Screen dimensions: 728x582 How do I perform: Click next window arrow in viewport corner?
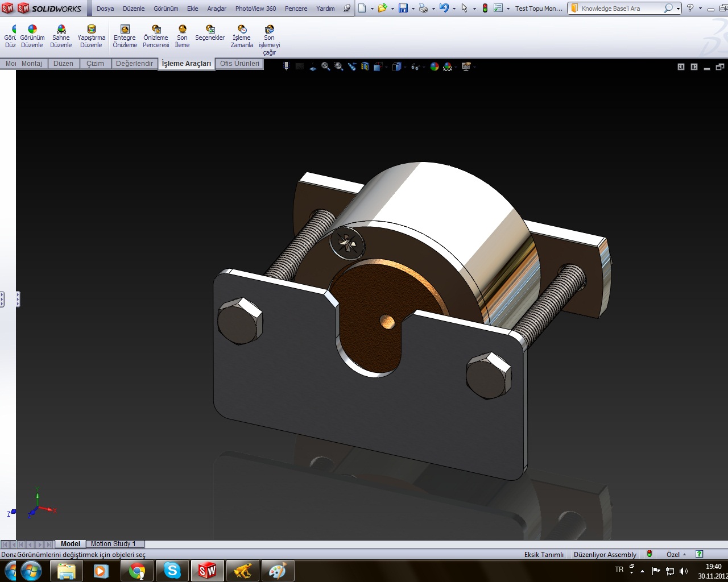pyautogui.click(x=694, y=67)
